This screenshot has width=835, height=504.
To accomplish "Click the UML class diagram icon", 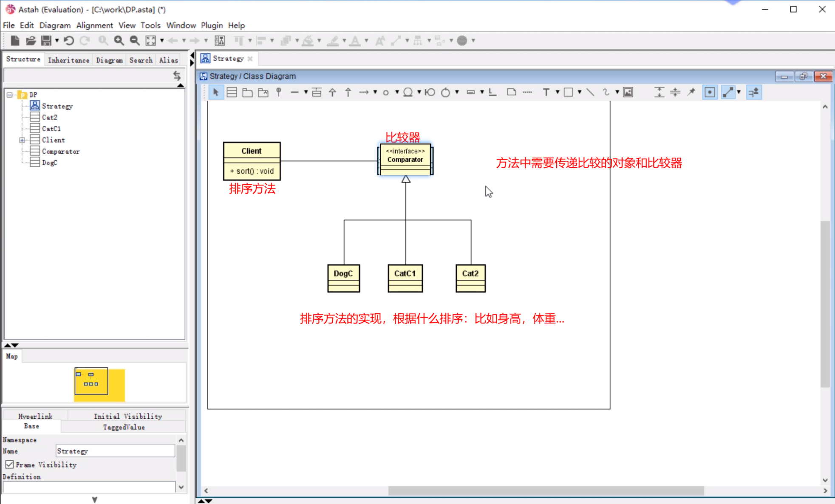I will pos(231,92).
